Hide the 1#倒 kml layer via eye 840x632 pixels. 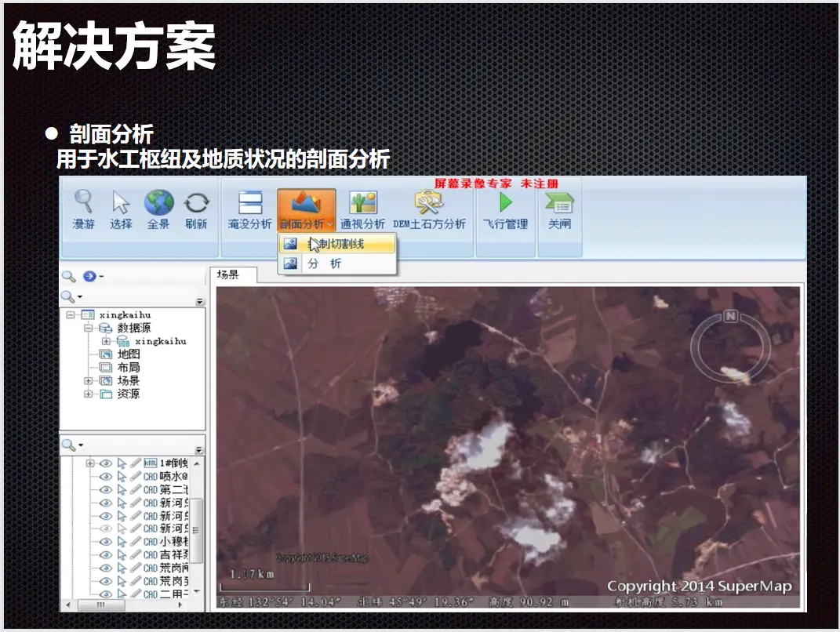point(106,463)
